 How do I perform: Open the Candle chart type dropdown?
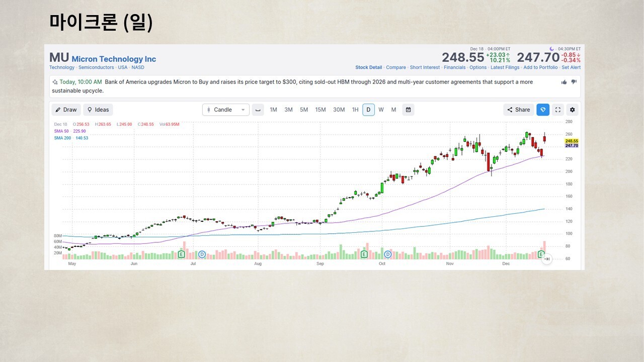[226, 110]
